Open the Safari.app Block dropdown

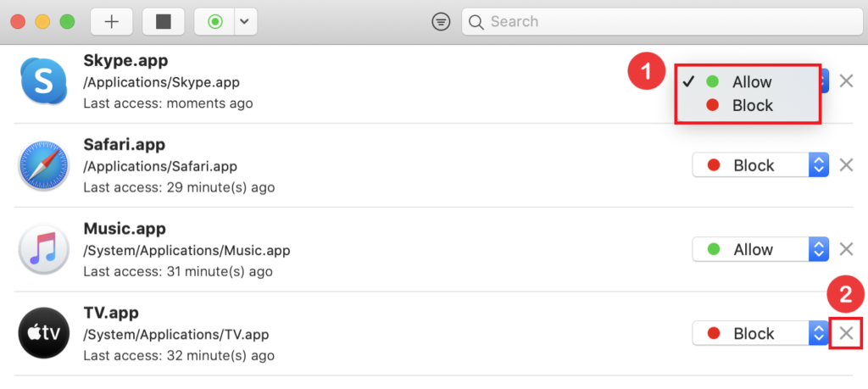[x=759, y=165]
